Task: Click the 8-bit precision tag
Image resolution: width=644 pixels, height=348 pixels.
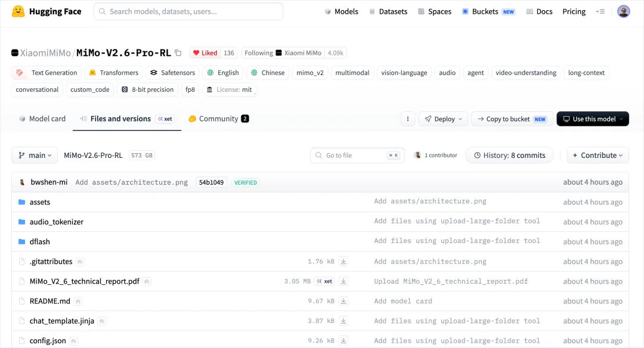Action: (x=148, y=89)
